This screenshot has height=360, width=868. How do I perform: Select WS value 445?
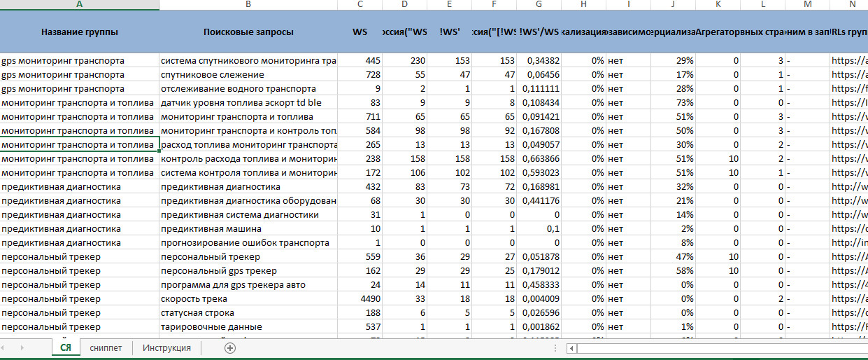(x=360, y=61)
